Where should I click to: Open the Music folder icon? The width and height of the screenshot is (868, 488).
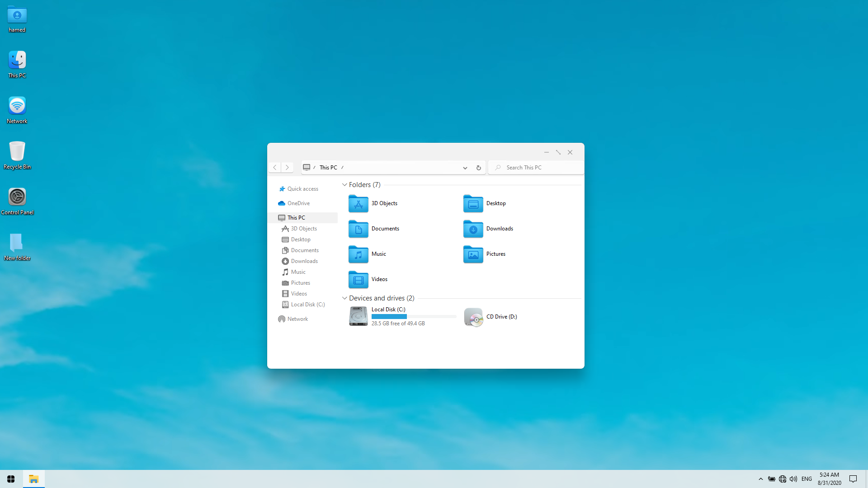[358, 254]
